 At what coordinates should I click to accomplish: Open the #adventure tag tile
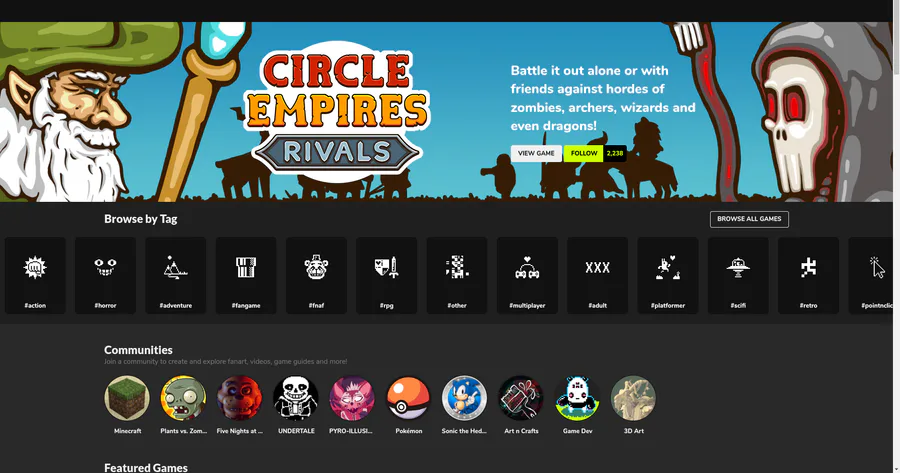(176, 276)
